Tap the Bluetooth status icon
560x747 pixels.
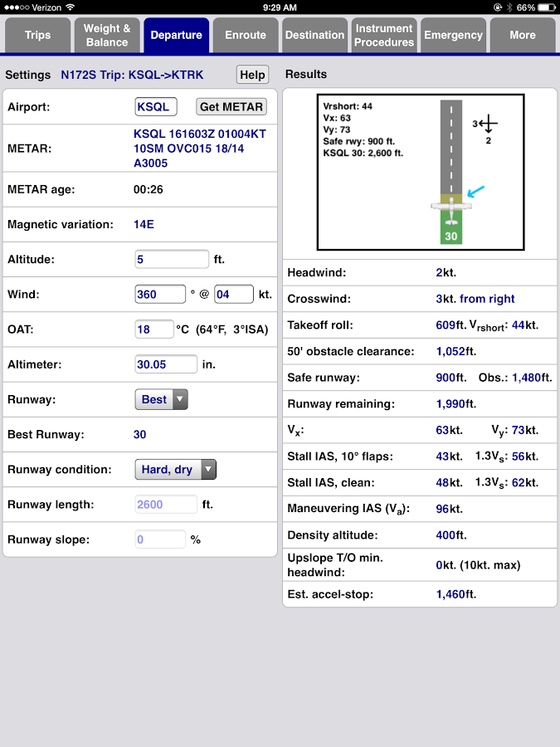click(x=509, y=7)
